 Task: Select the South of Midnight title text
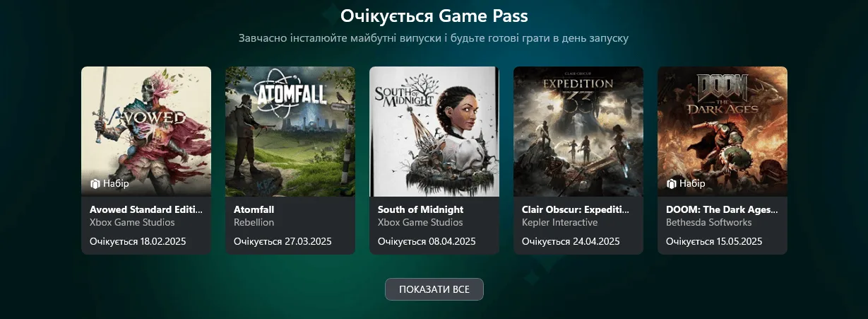(x=420, y=209)
